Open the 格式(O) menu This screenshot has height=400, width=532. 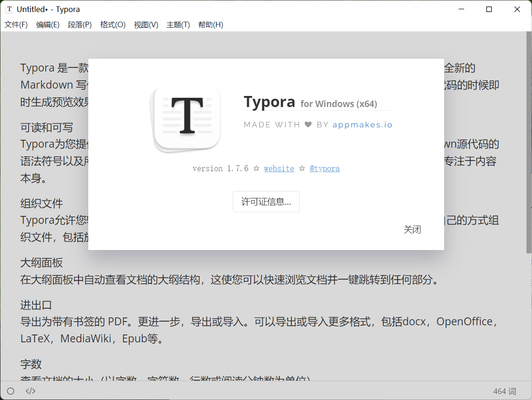[x=113, y=25]
